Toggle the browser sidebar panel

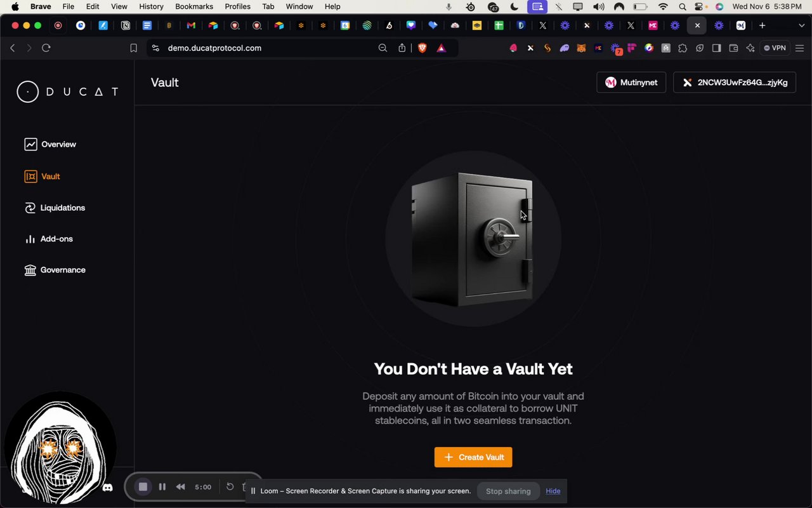716,48
